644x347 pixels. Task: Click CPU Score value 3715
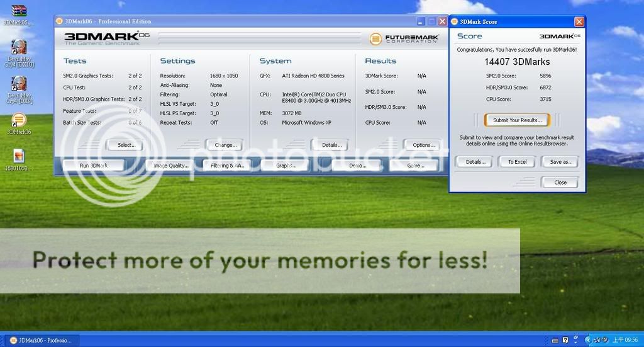(x=545, y=99)
